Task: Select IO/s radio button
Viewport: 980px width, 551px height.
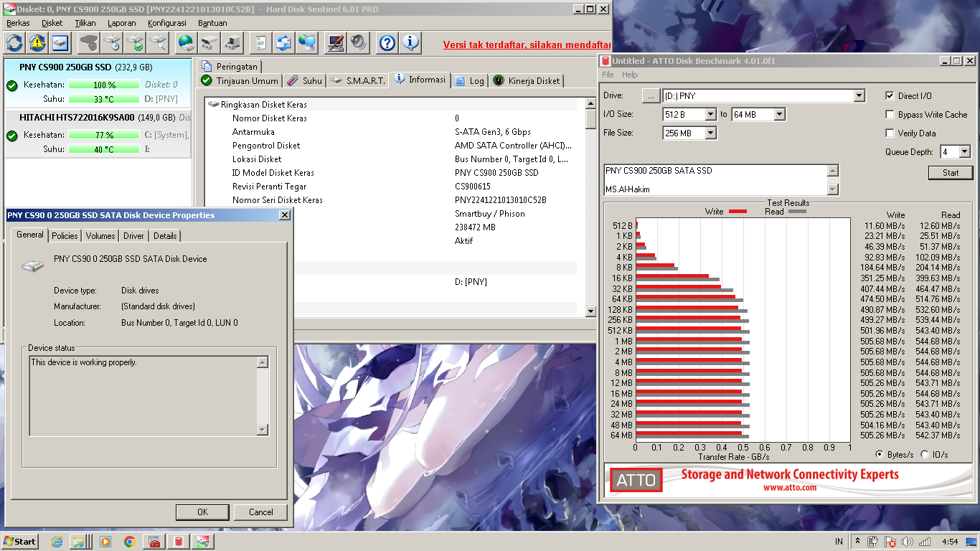Action: click(925, 454)
